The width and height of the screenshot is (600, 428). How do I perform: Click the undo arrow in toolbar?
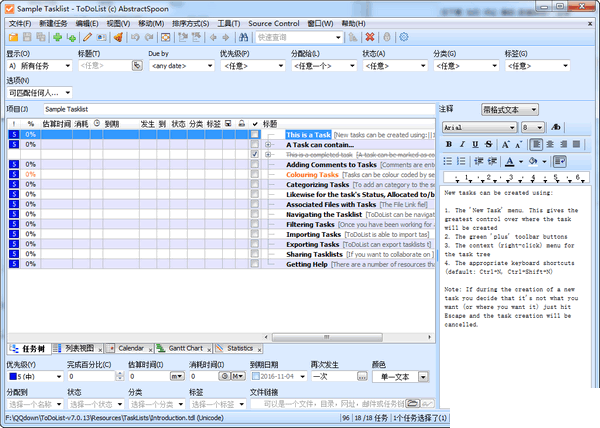[x=135, y=37]
